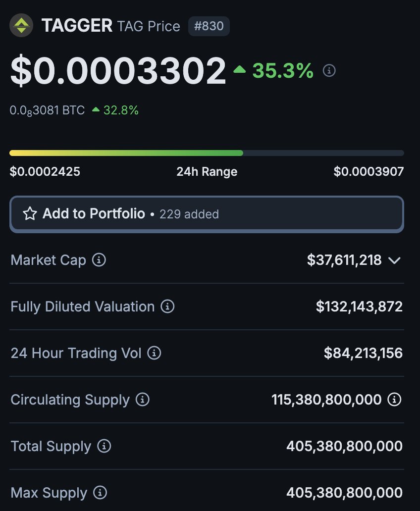Click the 24h Range progress bar

(x=207, y=153)
